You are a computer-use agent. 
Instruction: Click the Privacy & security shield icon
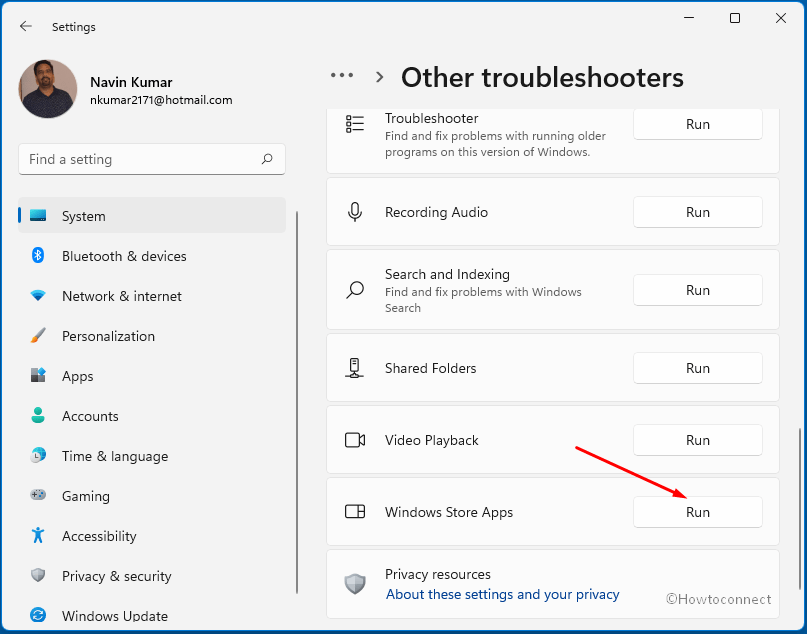(38, 575)
